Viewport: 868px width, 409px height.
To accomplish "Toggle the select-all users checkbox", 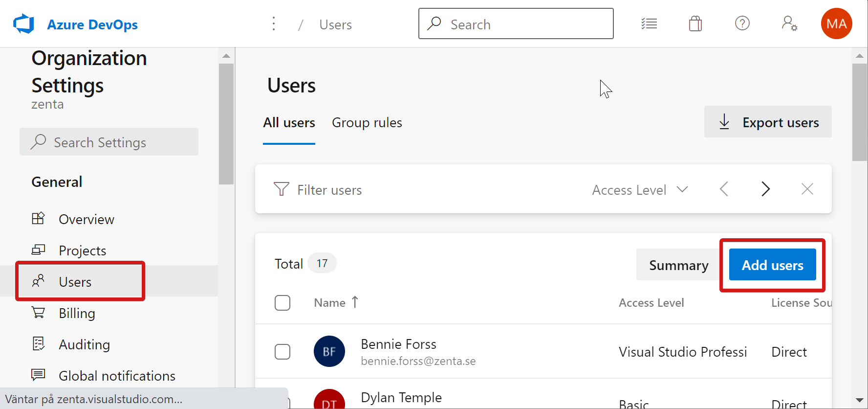I will [x=282, y=303].
